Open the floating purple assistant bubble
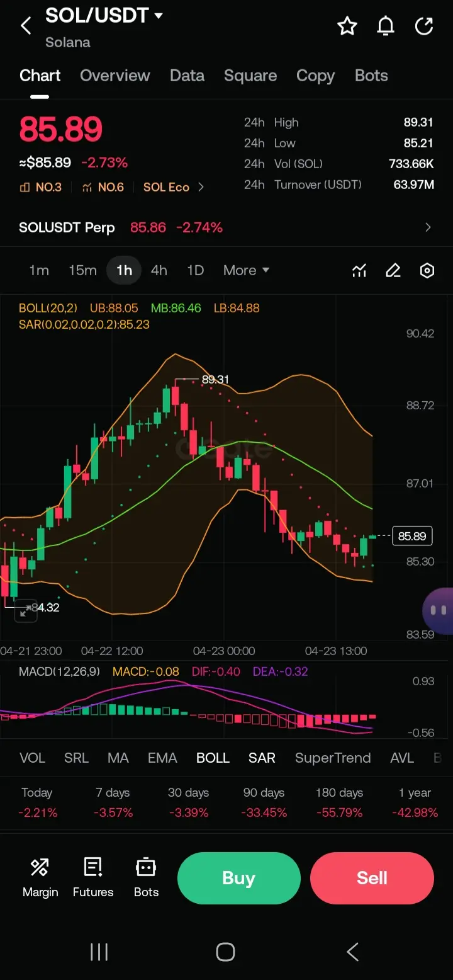The height and width of the screenshot is (980, 453). tap(439, 610)
